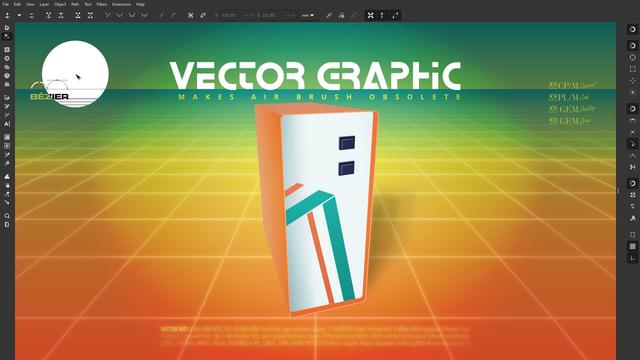Select the Ellipse tool
Screen dimensions: 640x360
7,58
